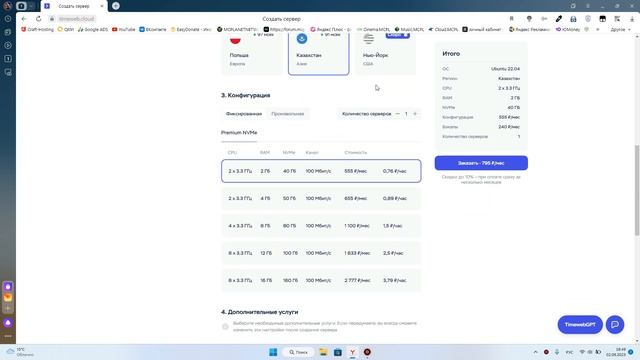Click the microphone icon in the system tray

[x=557, y=352]
